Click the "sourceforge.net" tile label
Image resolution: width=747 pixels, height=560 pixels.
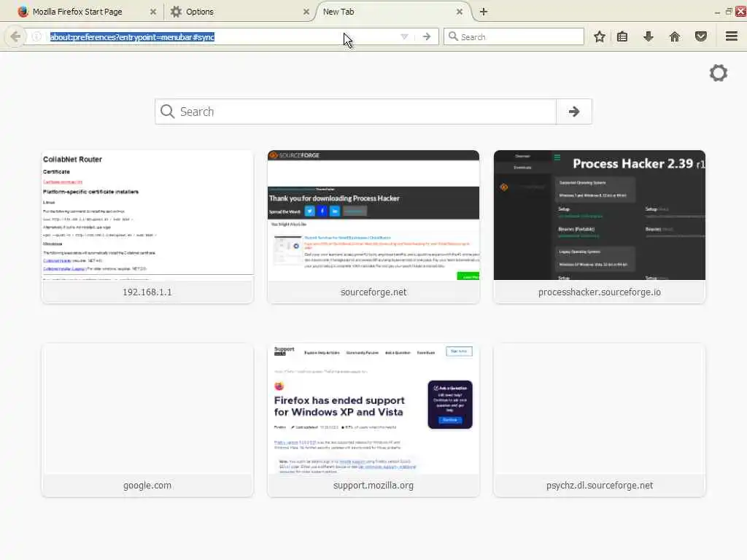click(x=373, y=292)
